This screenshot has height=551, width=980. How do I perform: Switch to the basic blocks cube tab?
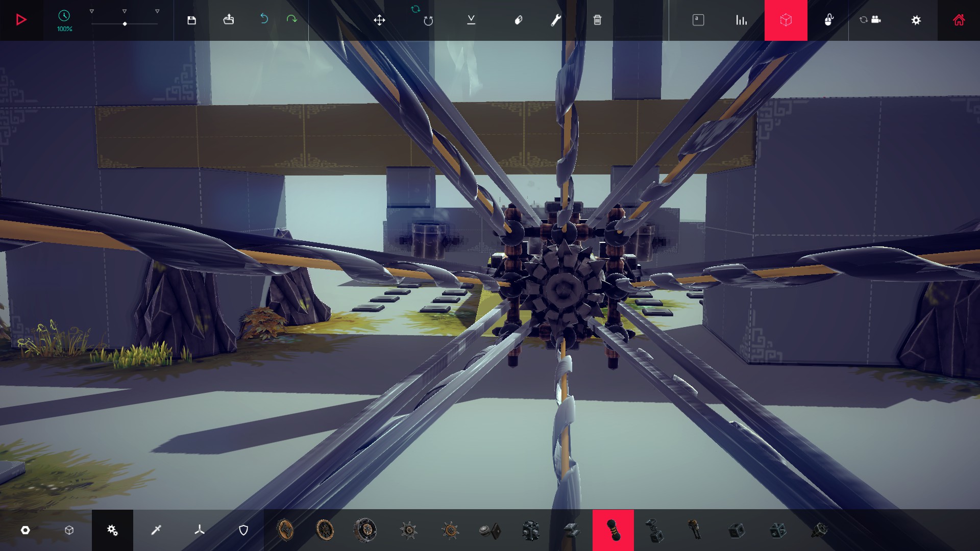(69, 530)
